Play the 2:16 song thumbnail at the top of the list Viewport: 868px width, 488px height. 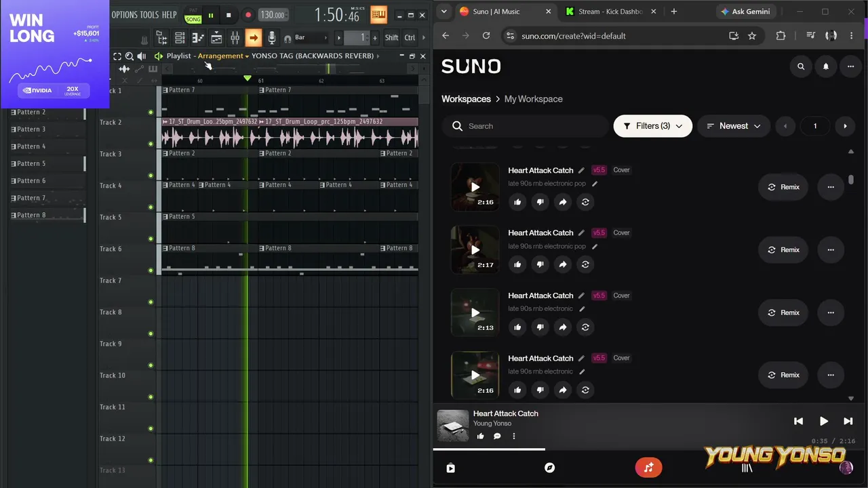click(475, 187)
